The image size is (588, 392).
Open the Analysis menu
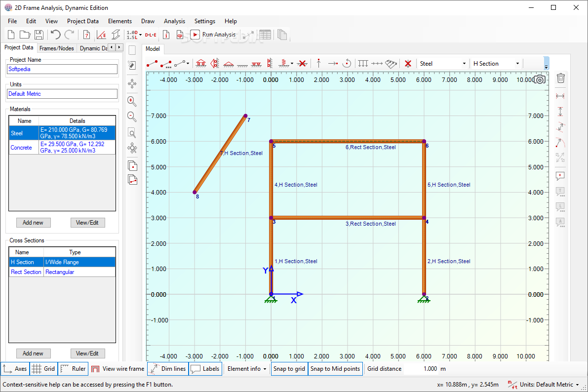pos(174,21)
